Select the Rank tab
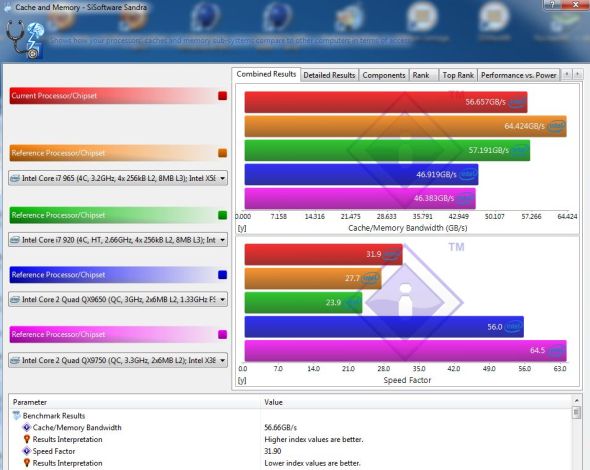 421,75
